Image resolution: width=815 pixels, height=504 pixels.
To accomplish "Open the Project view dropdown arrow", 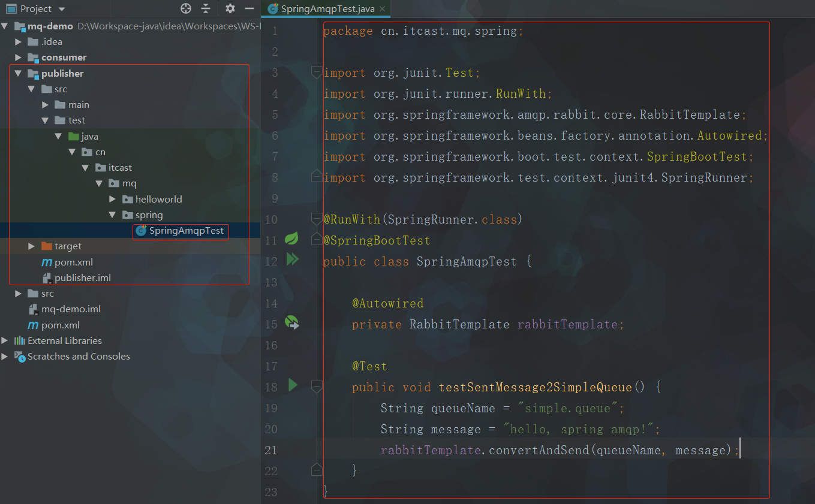I will 62,9.
